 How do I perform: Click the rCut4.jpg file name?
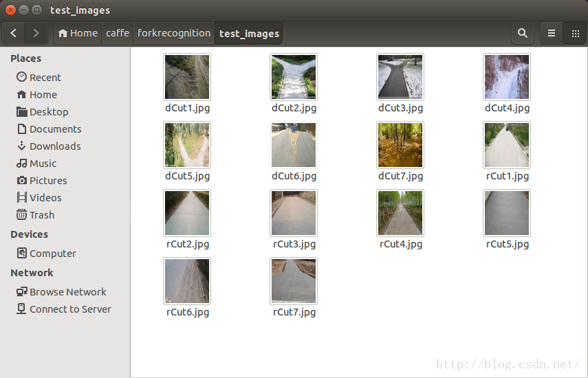coord(401,245)
